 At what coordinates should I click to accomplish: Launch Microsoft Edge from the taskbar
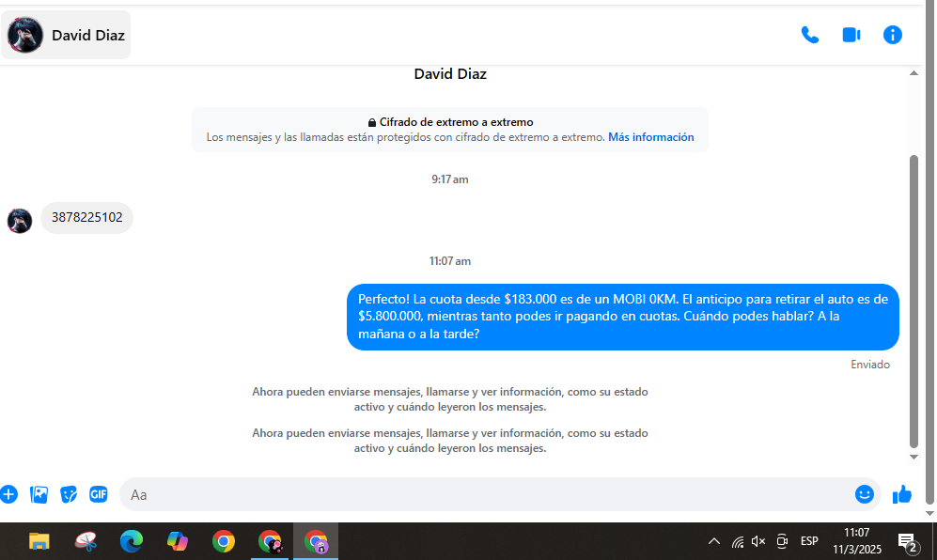pyautogui.click(x=132, y=541)
